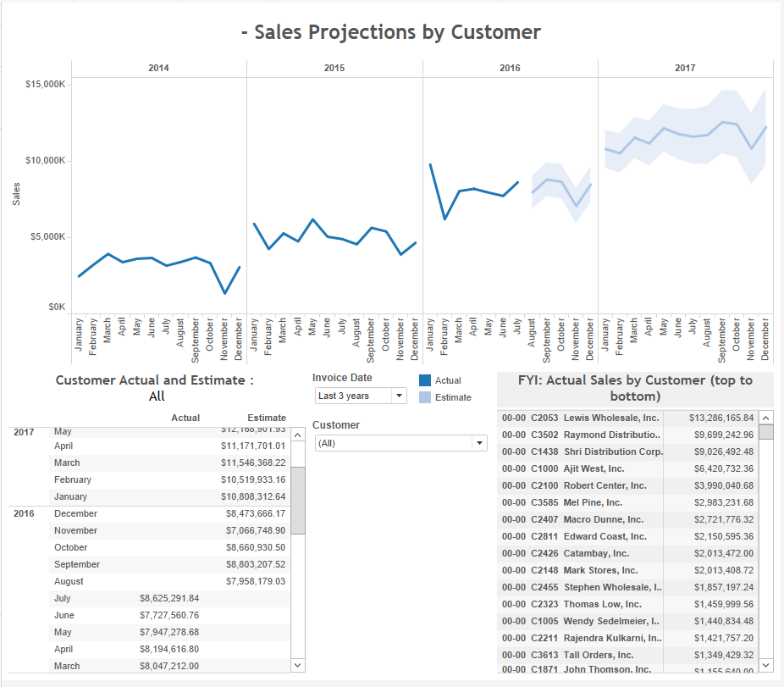
Task: Click the Actual column header in table
Action: point(185,418)
